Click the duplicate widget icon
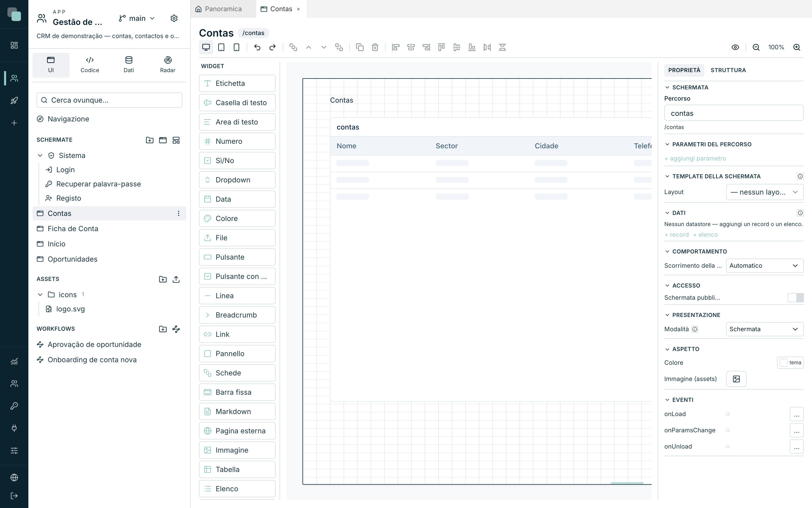Image resolution: width=812 pixels, height=508 pixels. pos(360,47)
